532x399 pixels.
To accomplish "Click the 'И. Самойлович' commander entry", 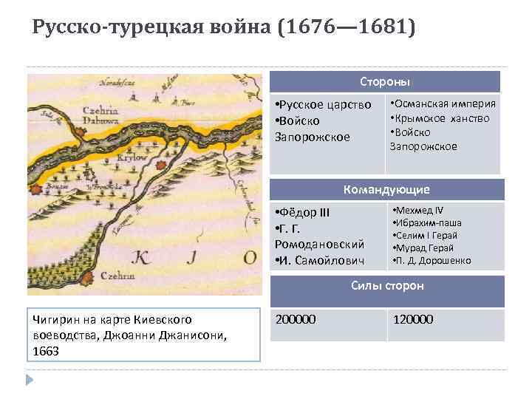I will [320, 261].
